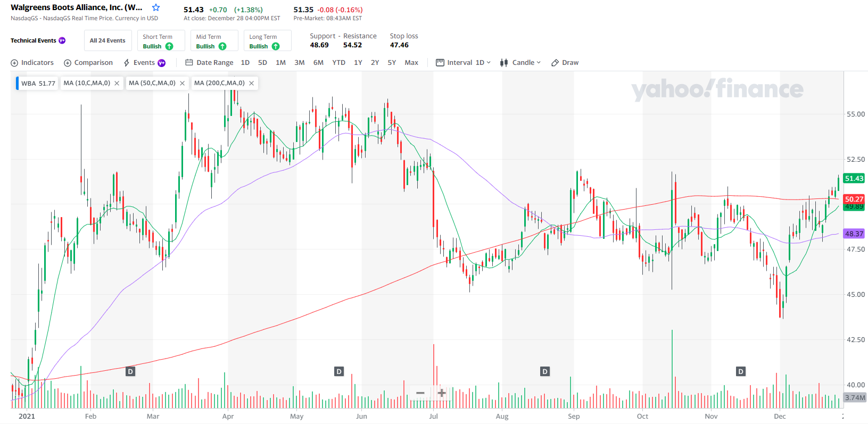Open the Events menu
Screen dimensions: 868x424
[144, 63]
